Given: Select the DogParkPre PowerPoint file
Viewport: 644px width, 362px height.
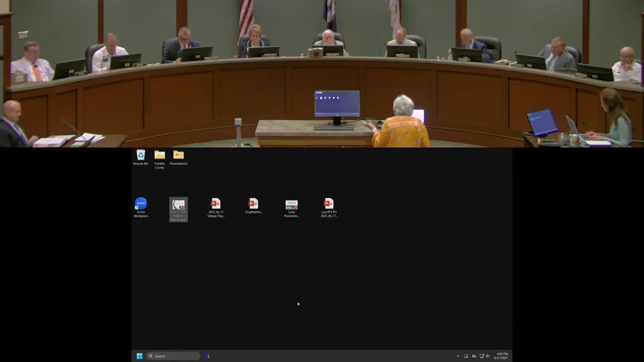Looking at the screenshot, I should pos(254,204).
